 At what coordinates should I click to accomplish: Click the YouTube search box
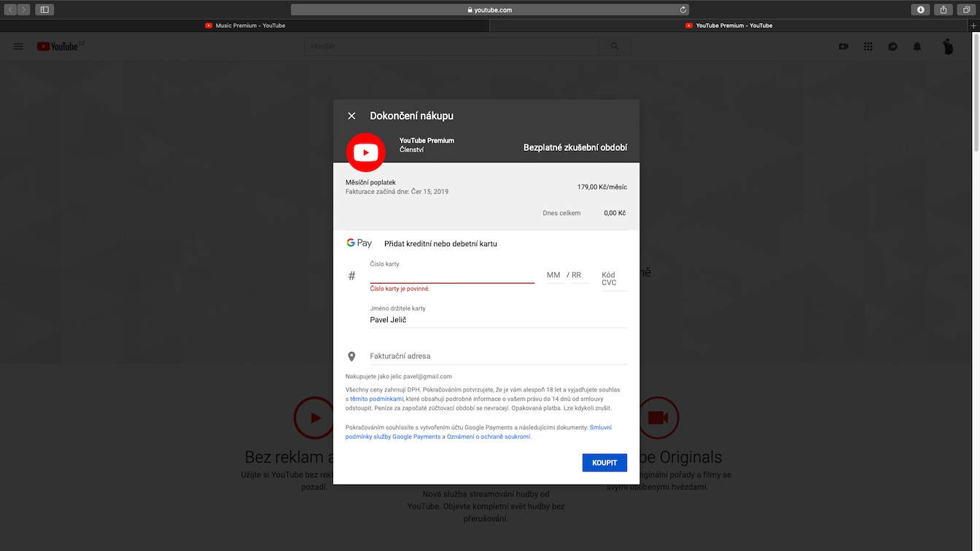(x=451, y=47)
